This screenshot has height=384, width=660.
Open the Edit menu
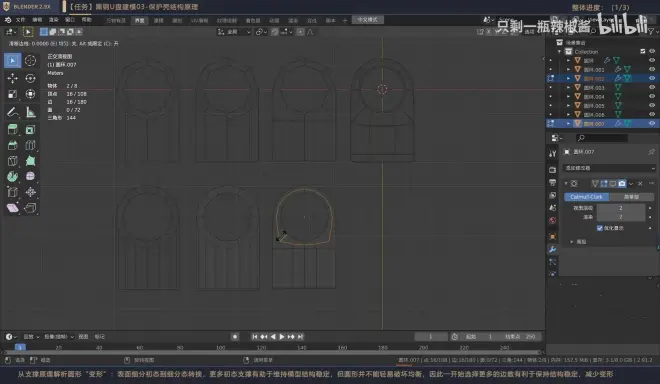37,20
